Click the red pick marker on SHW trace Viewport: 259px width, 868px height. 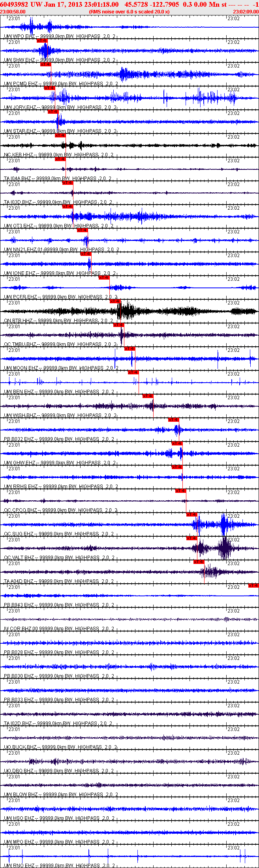coord(42,40)
